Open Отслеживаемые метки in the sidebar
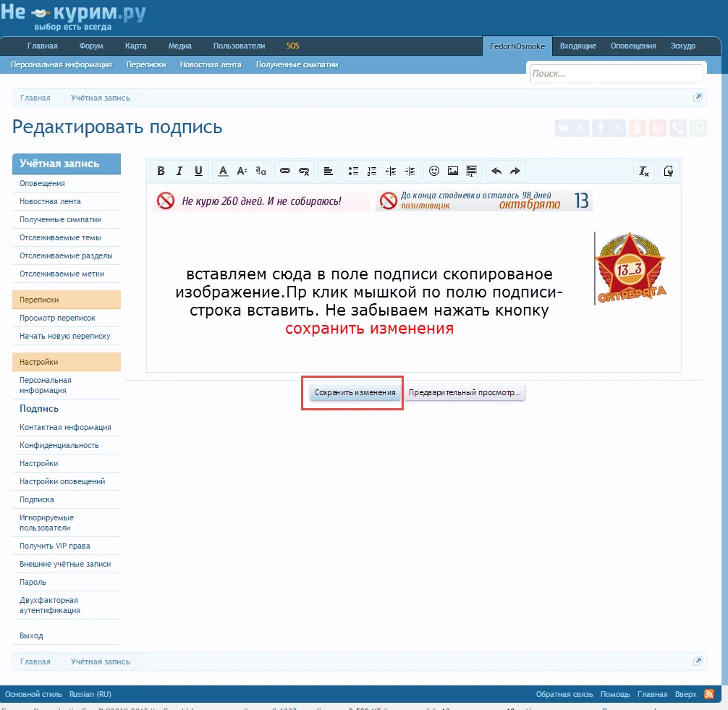 (x=62, y=274)
